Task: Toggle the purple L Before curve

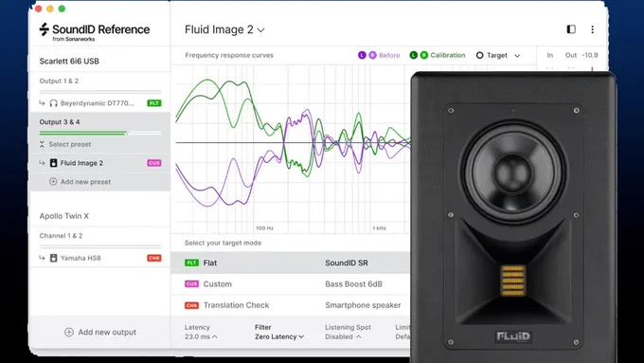Action: 362,55
